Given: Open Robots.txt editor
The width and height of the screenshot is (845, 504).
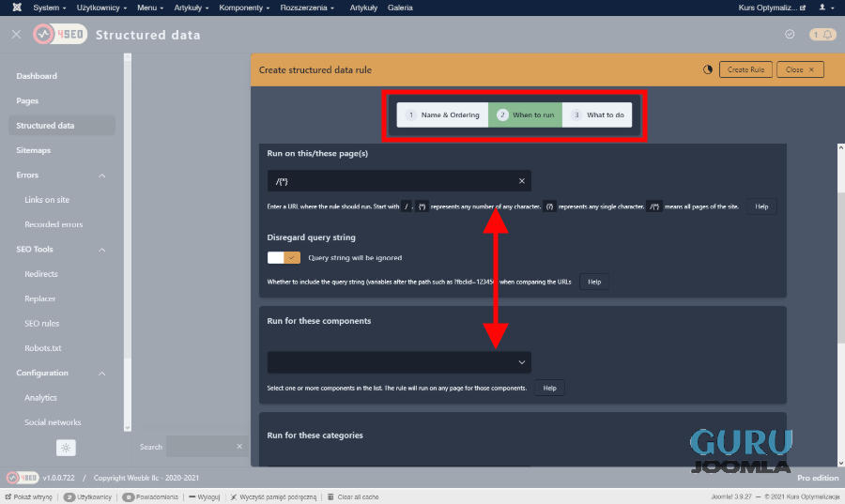Looking at the screenshot, I should point(43,348).
